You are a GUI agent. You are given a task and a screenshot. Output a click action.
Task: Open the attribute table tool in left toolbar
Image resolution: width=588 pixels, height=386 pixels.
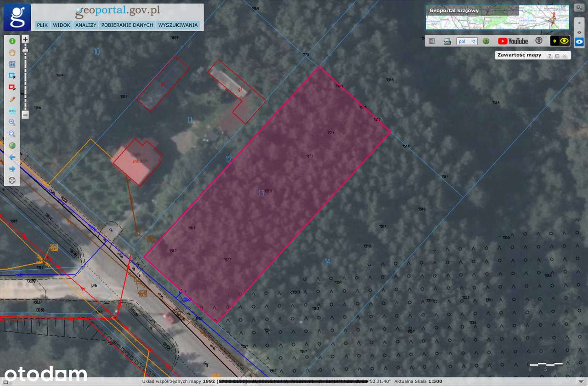[12, 64]
